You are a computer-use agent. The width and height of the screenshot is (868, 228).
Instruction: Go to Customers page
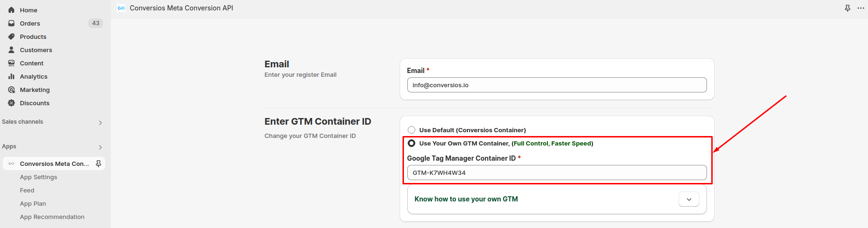pyautogui.click(x=36, y=50)
